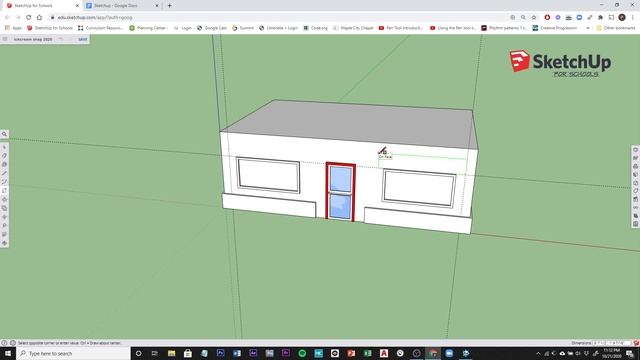Open the Components panel icon
This screenshot has width=640, height=360.
[636, 166]
